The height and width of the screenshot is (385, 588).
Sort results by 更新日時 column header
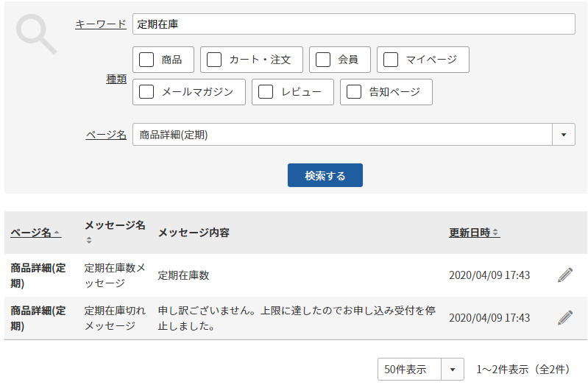pyautogui.click(x=475, y=233)
